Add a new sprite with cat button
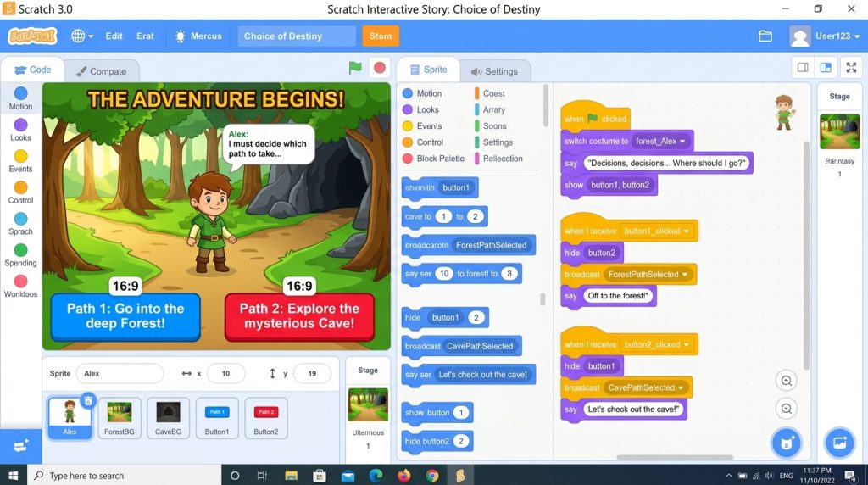The image size is (868, 485). [x=787, y=443]
